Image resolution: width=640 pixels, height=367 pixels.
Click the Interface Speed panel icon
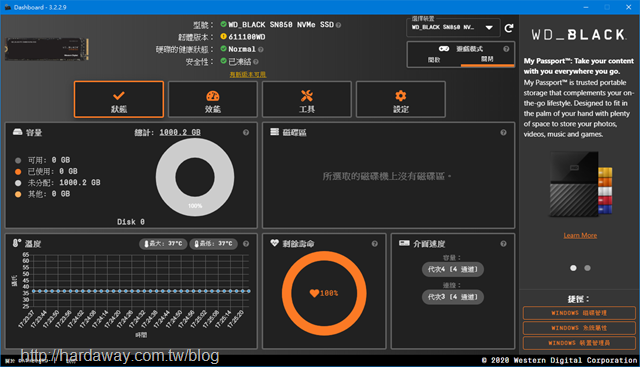[404, 243]
